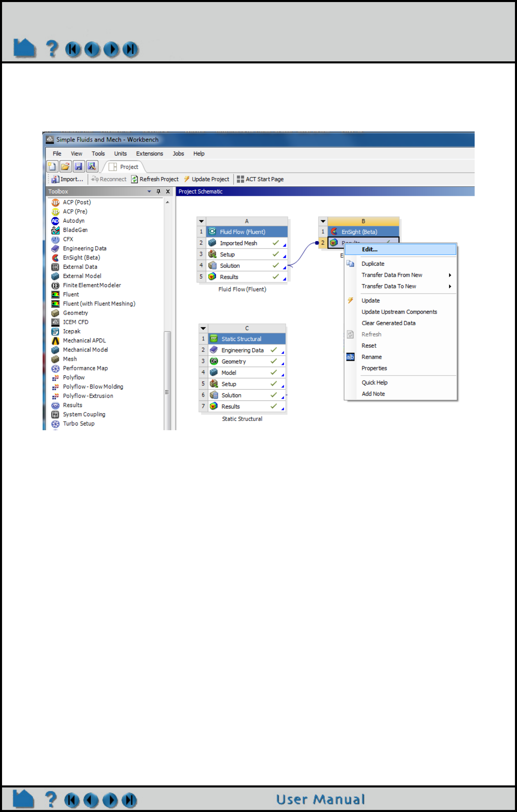This screenshot has height=812, width=517.
Task: Open the Toolbox panel dropdown arrow
Action: [x=149, y=192]
